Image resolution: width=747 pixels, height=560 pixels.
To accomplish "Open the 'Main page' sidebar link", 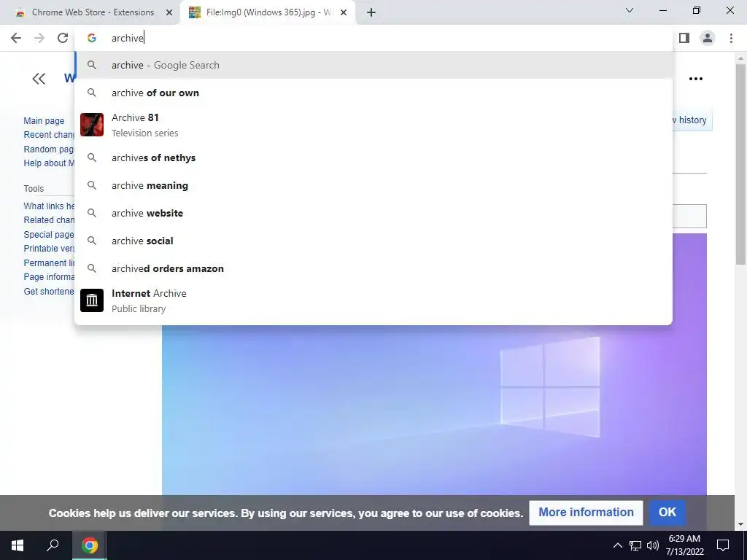I will (44, 121).
